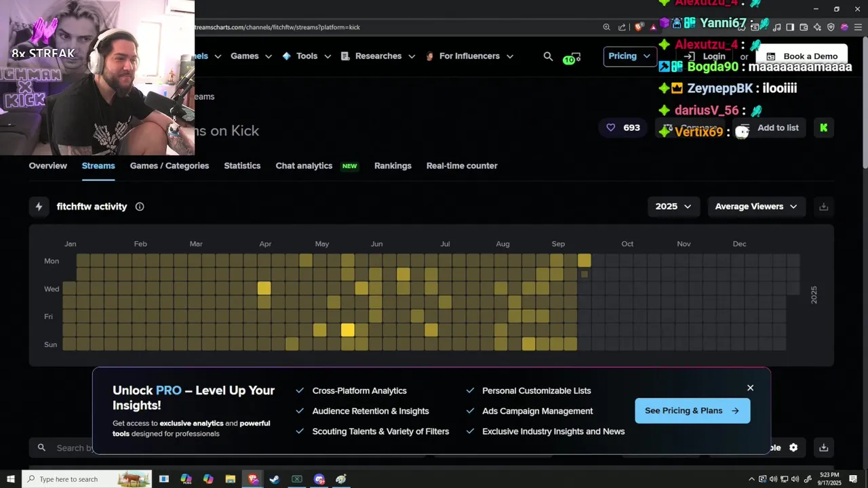Show hidden system tray icons
This screenshot has height=488, width=868.
(x=751, y=479)
